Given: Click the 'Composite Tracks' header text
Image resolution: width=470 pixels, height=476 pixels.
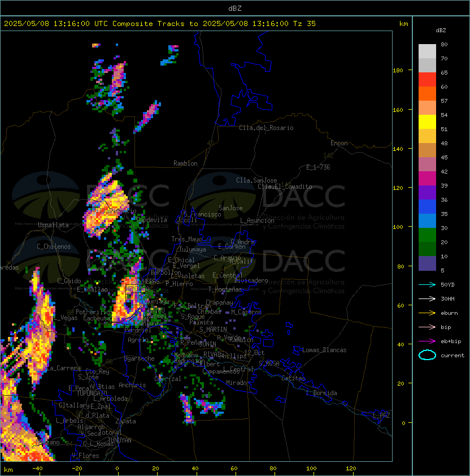Looking at the screenshot, I should click(149, 24).
